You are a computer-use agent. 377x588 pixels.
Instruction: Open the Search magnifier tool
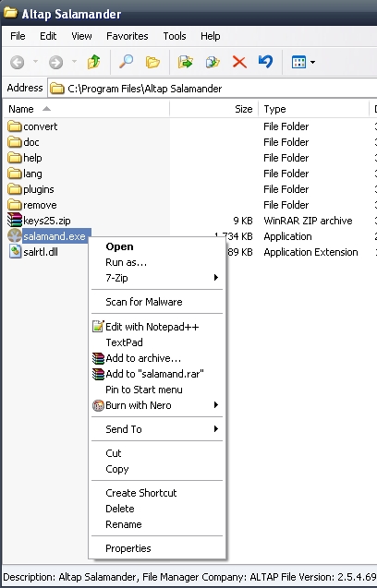127,62
